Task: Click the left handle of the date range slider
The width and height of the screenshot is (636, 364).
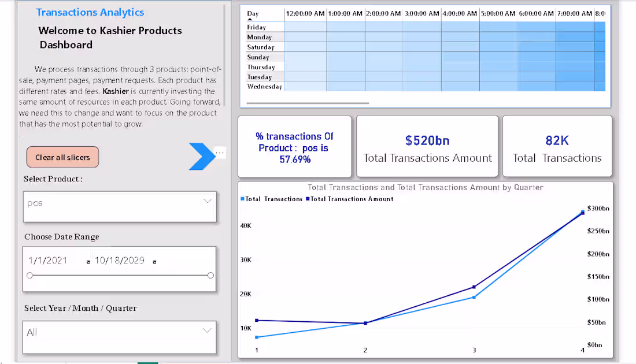Action: pyautogui.click(x=29, y=276)
